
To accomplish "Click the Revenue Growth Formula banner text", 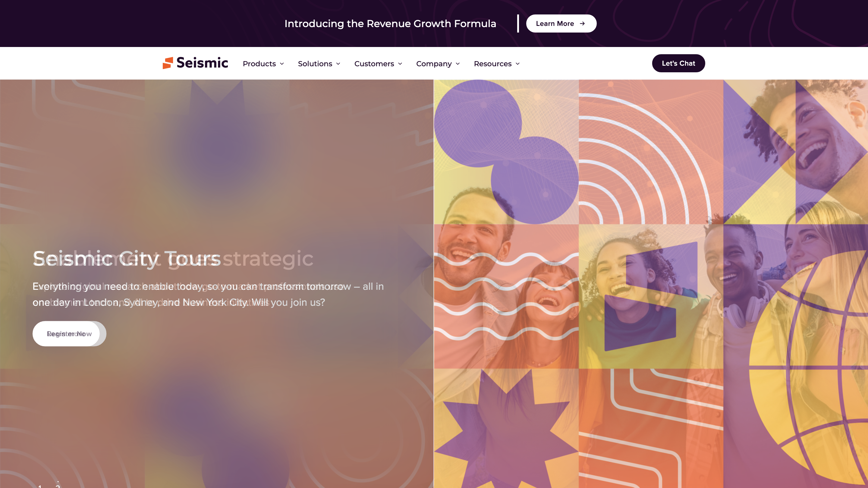I will tap(390, 23).
